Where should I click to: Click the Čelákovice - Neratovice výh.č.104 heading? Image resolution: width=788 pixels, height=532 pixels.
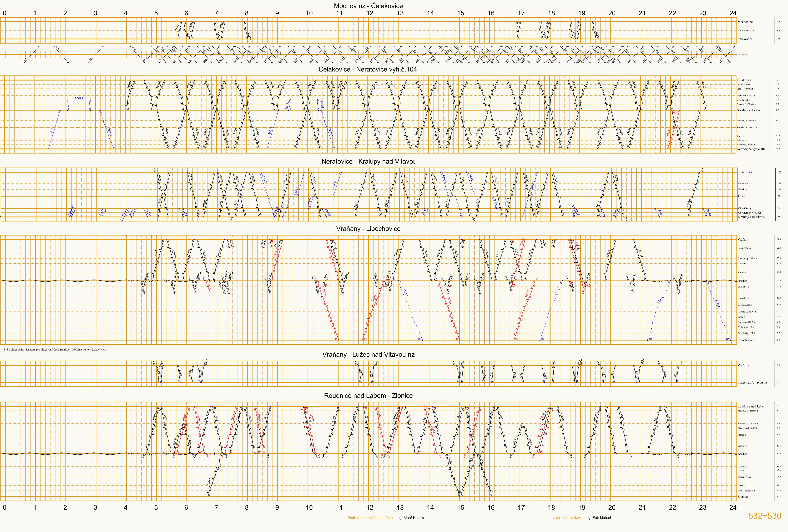(x=368, y=69)
